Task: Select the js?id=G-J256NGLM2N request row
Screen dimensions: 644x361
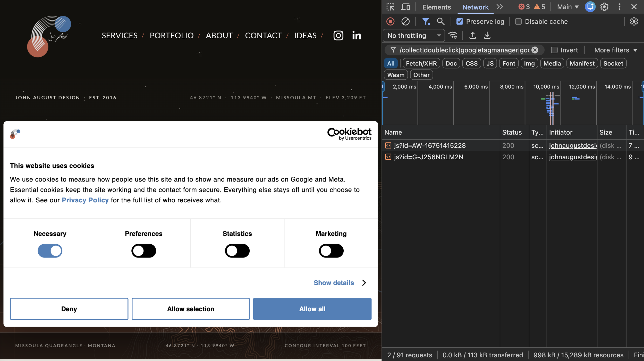Action: (x=513, y=157)
